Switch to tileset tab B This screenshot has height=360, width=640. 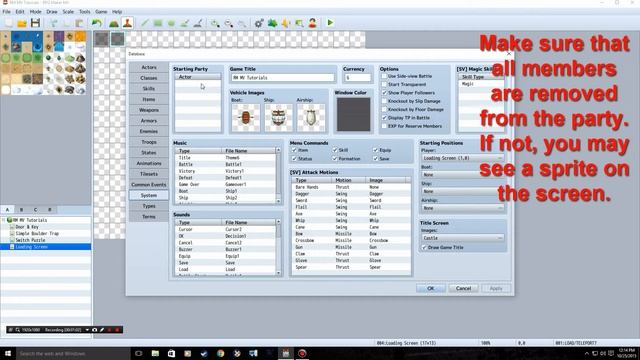click(21, 209)
